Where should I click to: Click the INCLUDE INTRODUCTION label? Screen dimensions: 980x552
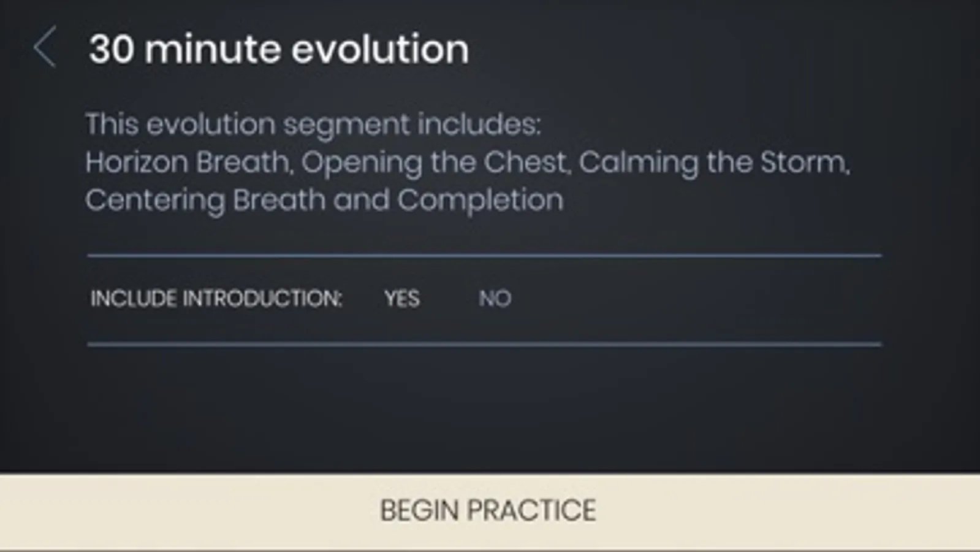[x=216, y=299]
